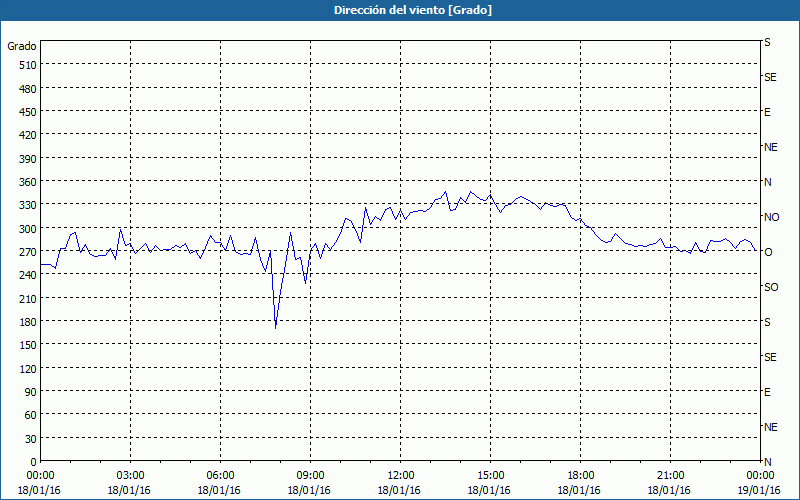Select the S compass label level with 180
The image size is (800, 500).
click(767, 322)
